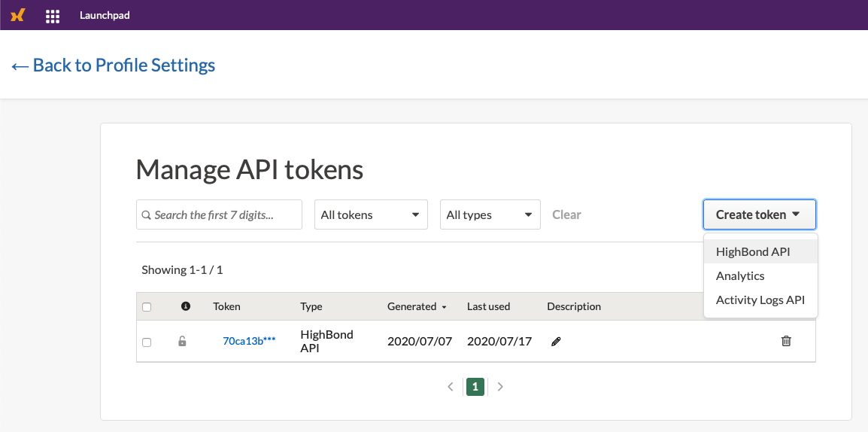Delete the token using trash icon

[786, 341]
